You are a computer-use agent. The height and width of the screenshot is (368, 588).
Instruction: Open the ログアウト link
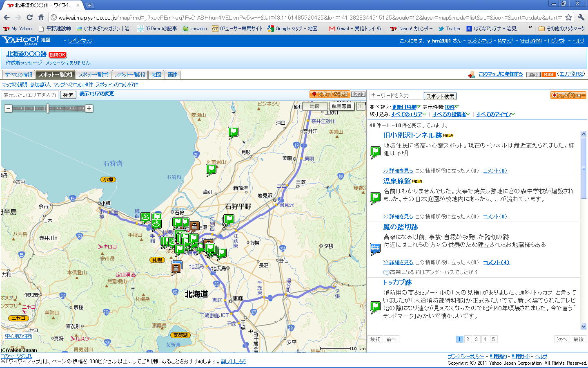556,41
